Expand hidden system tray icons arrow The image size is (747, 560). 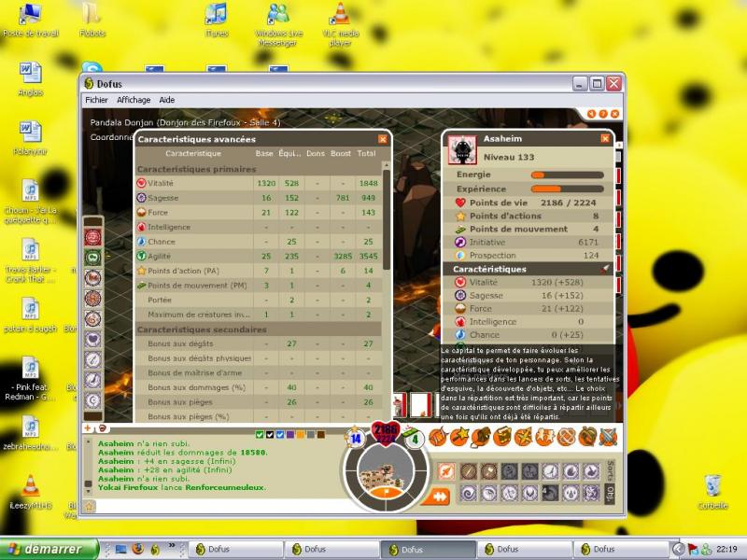point(678,549)
